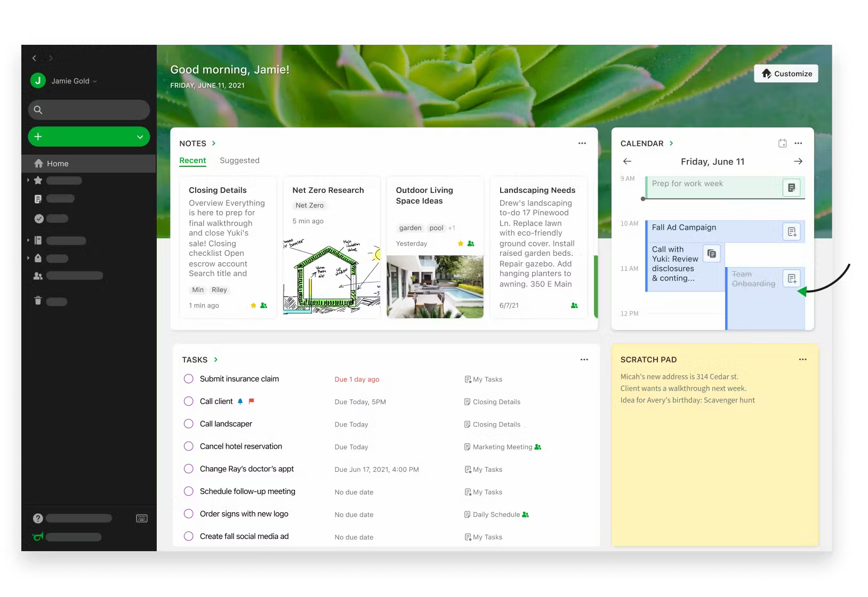Screen dimensions: 868x597
Task: Click the Tags icon in the sidebar
Action: coord(38,257)
